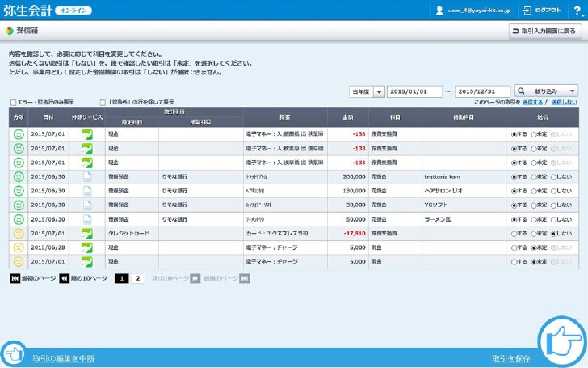The height and width of the screenshot is (368, 588).
Task: Click 電子マネー:入 浅草橋 出 秋葉原 description
Action: [284, 163]
